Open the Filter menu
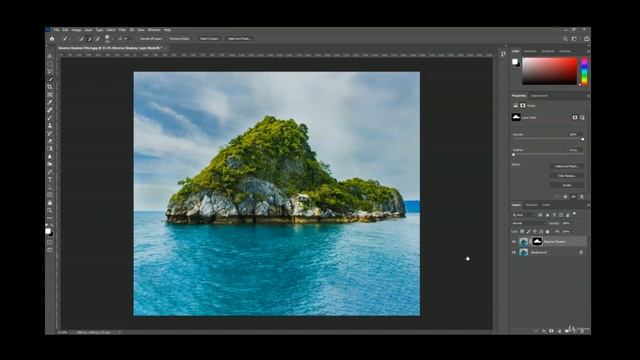 (x=122, y=30)
